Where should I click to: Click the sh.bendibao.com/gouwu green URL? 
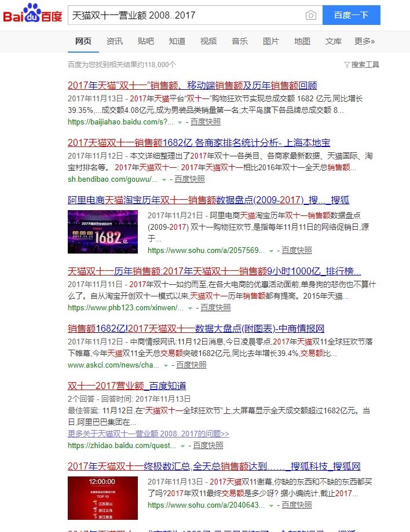(x=113, y=179)
